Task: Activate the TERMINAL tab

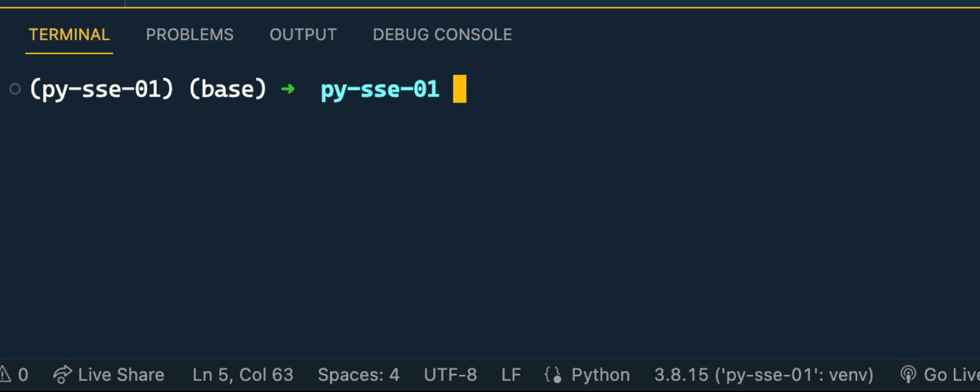Action: tap(69, 35)
